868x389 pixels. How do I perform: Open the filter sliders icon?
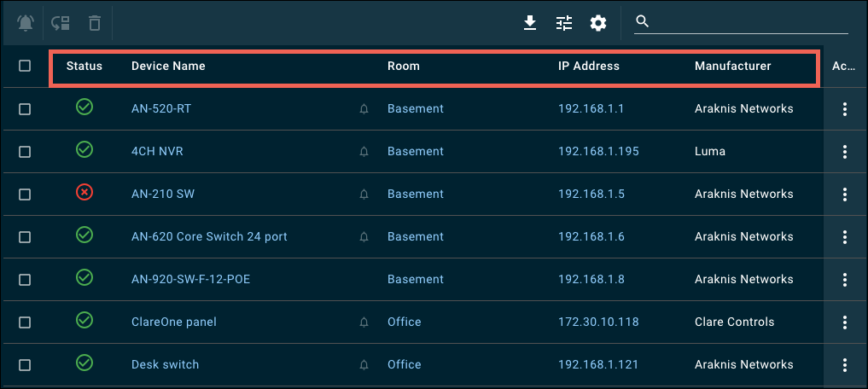(564, 23)
